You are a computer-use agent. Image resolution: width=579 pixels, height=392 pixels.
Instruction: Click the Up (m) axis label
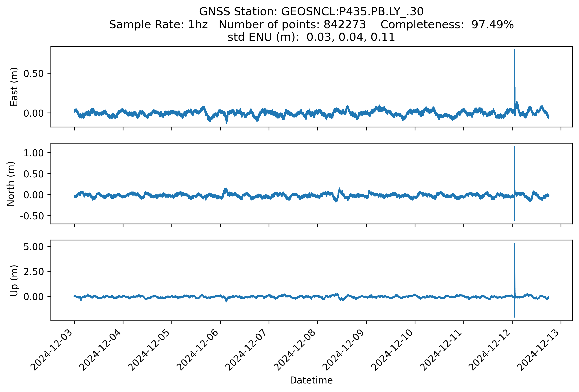14,281
